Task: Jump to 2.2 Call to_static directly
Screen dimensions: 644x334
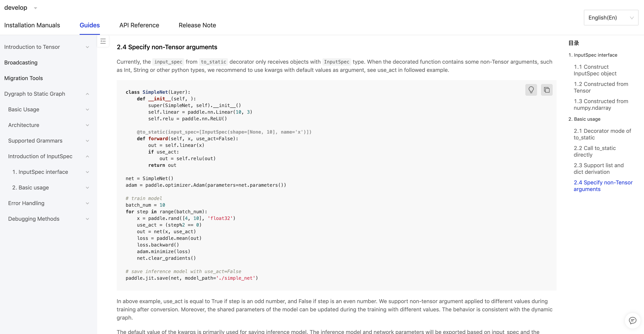Action: [594, 151]
